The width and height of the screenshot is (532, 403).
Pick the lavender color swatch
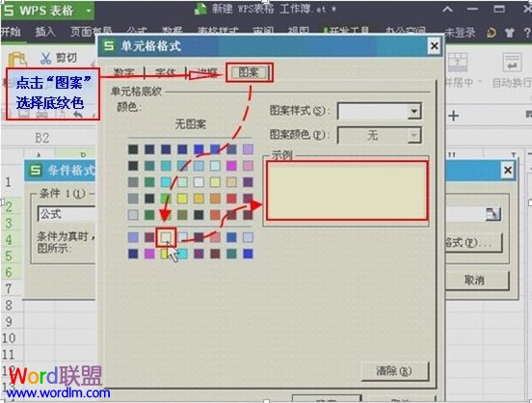pos(249,149)
